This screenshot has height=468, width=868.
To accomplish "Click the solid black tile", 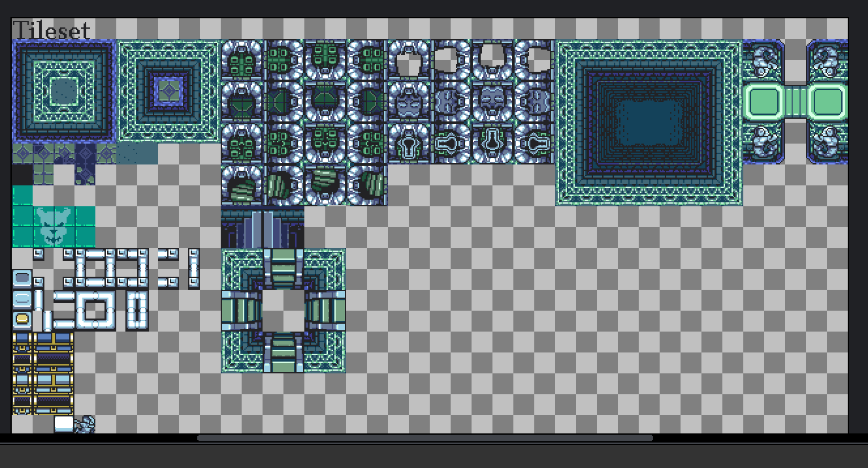I will pyautogui.click(x=22, y=175).
